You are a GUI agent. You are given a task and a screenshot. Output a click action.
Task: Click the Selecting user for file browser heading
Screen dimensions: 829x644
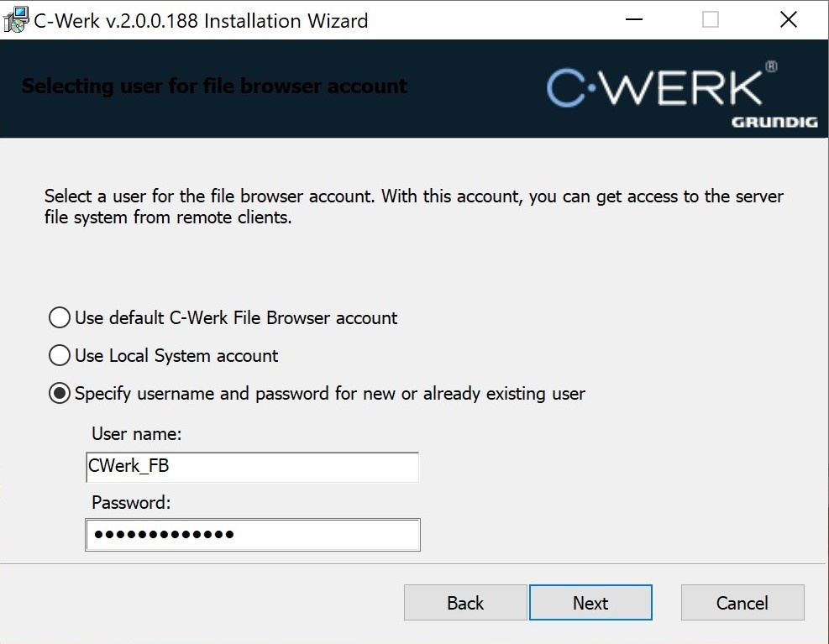(214, 86)
